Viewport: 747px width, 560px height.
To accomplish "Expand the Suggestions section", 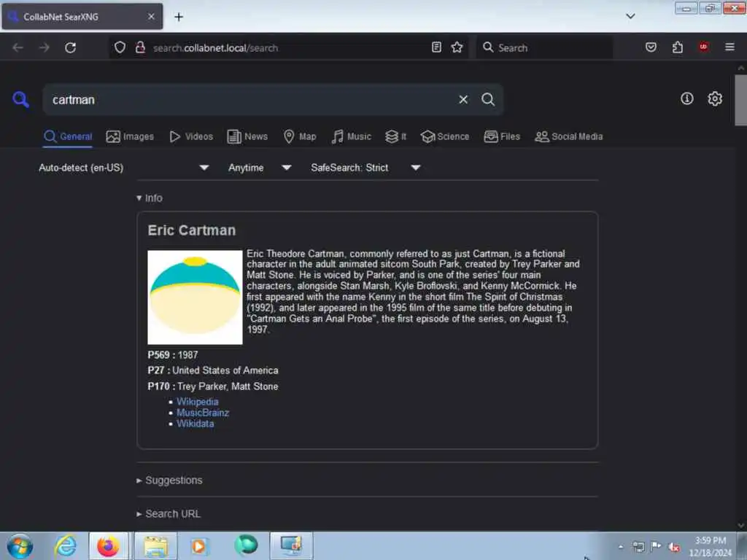I will coord(169,481).
